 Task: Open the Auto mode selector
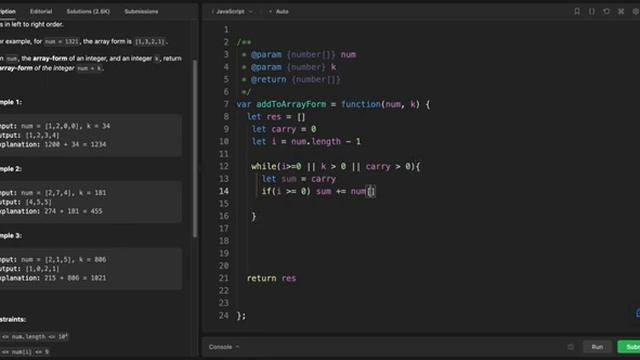279,11
